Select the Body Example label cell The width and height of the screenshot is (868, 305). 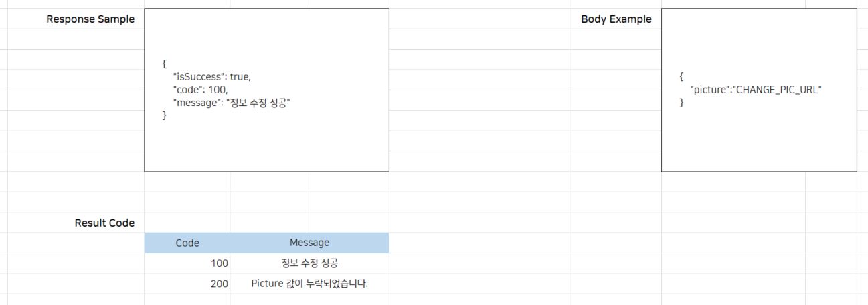[x=616, y=19]
